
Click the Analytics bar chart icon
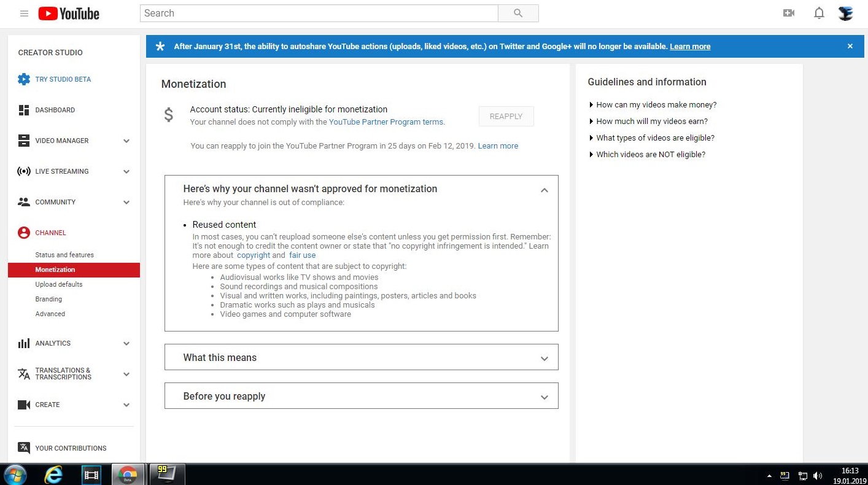point(24,343)
